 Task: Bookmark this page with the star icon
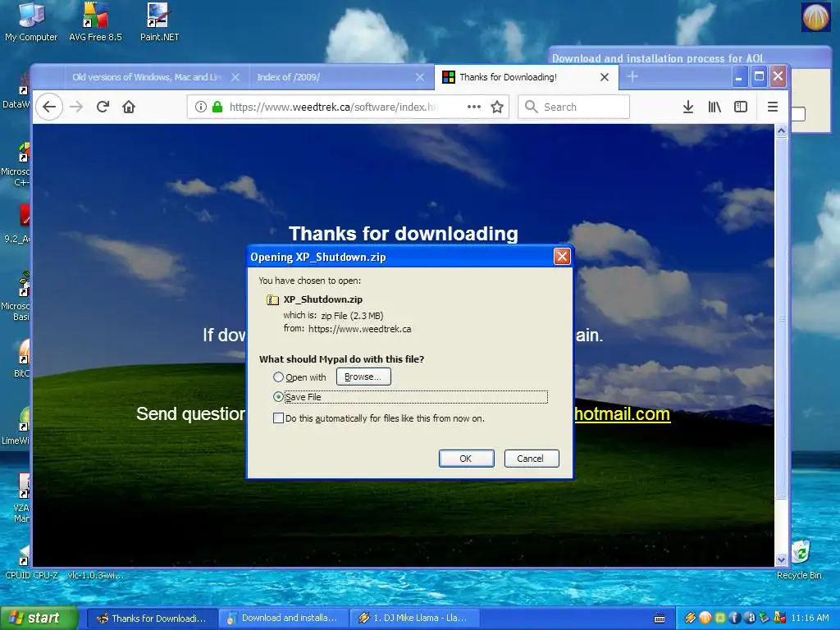click(497, 107)
